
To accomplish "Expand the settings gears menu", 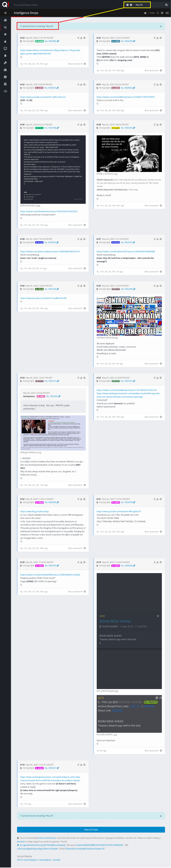I will 167,13.
